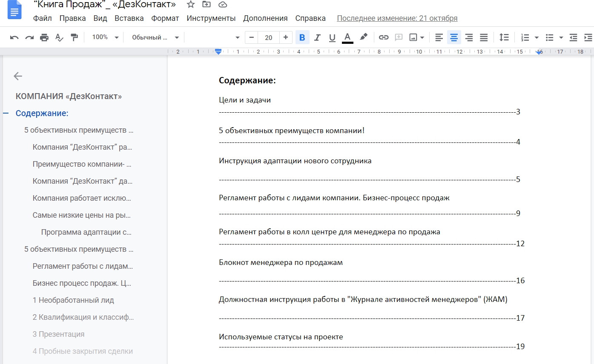Star the document as favorite
Viewport: 594px width, 364px height.
[x=190, y=5]
